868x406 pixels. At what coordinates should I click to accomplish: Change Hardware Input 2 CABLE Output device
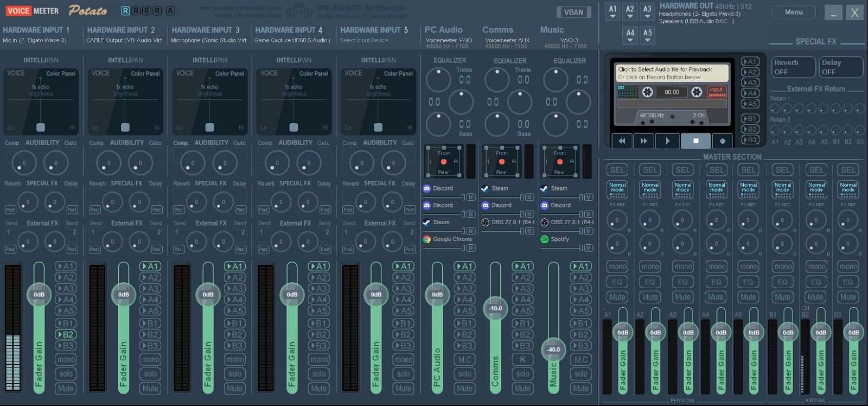pyautogui.click(x=124, y=40)
